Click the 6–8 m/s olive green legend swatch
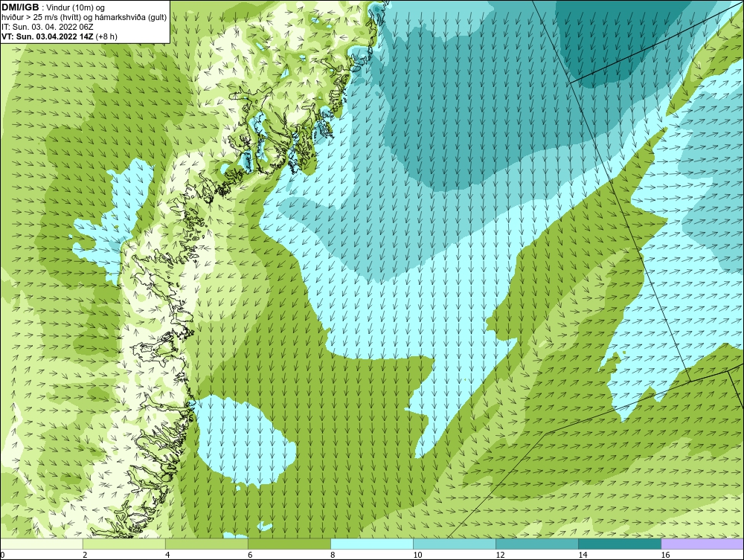The image size is (744, 560). (x=289, y=544)
